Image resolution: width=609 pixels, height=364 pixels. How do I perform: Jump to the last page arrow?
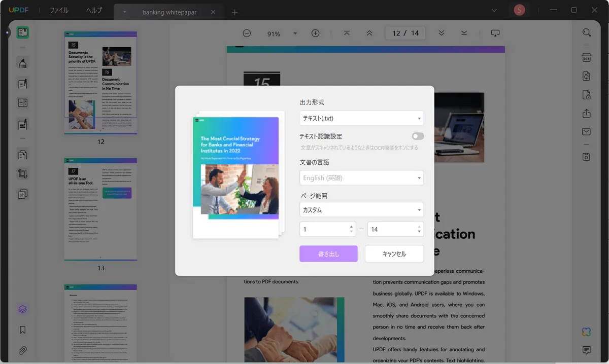(x=464, y=33)
